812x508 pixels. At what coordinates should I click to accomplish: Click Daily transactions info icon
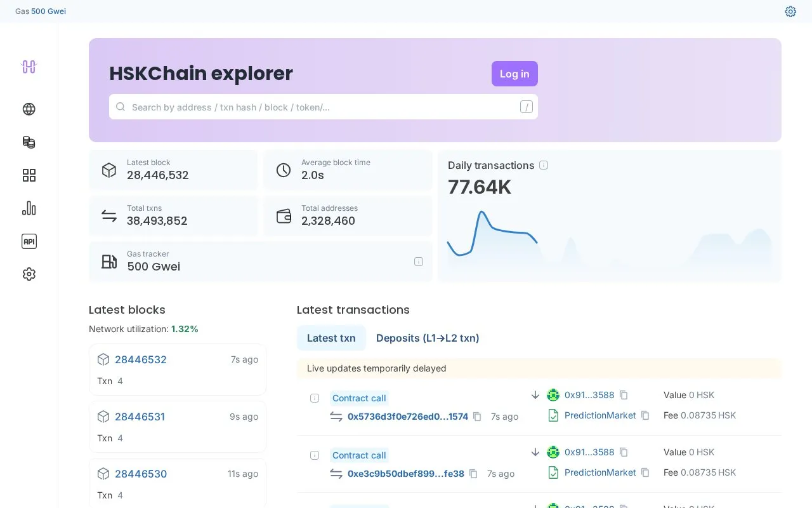544,165
